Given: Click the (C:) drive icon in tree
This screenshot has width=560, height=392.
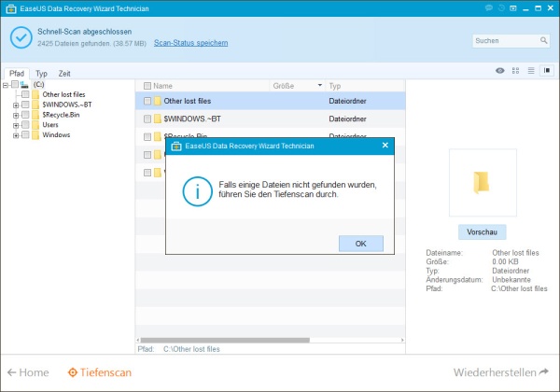Looking at the screenshot, I should click(x=24, y=85).
